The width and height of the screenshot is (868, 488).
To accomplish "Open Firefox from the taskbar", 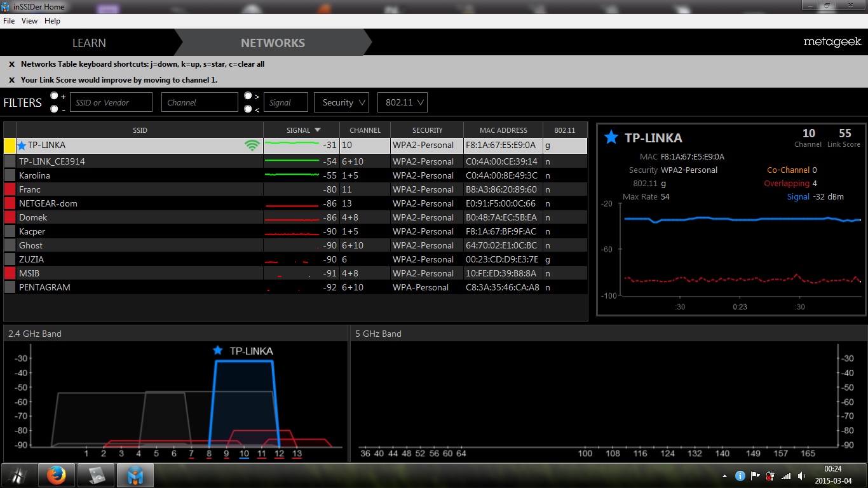I will click(x=57, y=475).
